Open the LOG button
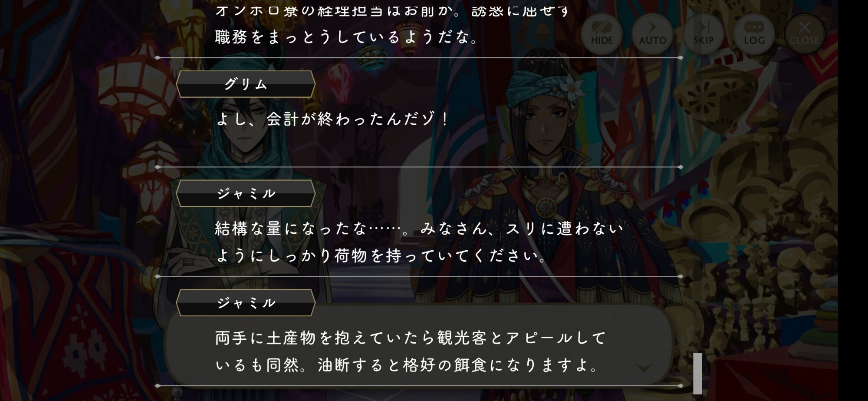The image size is (868, 401). point(754,34)
